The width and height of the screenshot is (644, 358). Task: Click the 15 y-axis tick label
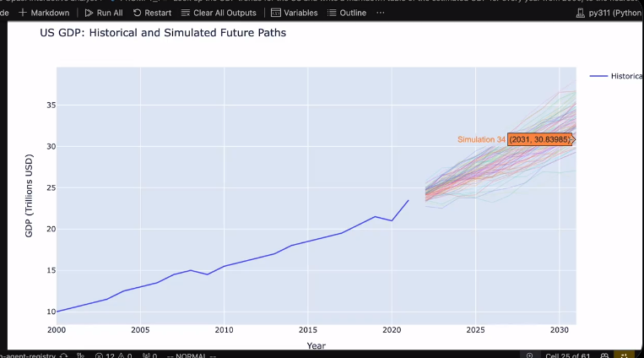click(x=51, y=270)
